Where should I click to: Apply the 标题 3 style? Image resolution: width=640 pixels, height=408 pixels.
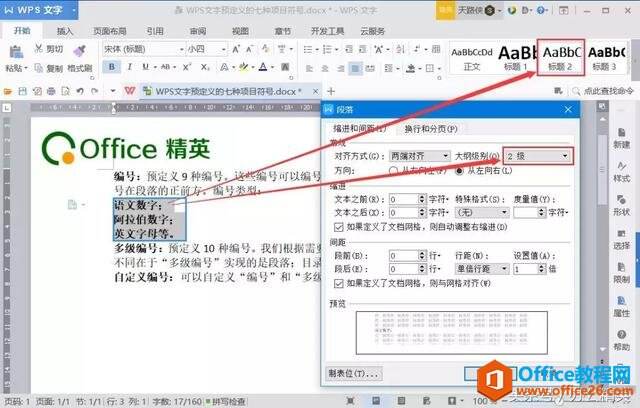[x=605, y=59]
